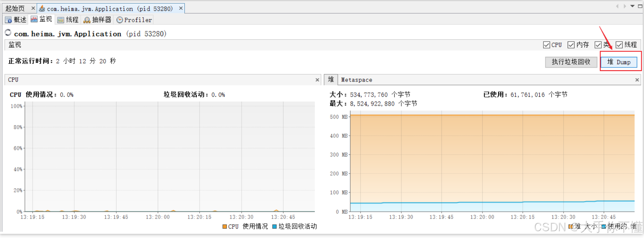Viewport: 644px width, 238px height.
Task: Click the 抽样器 sampler icon
Action: [87, 20]
